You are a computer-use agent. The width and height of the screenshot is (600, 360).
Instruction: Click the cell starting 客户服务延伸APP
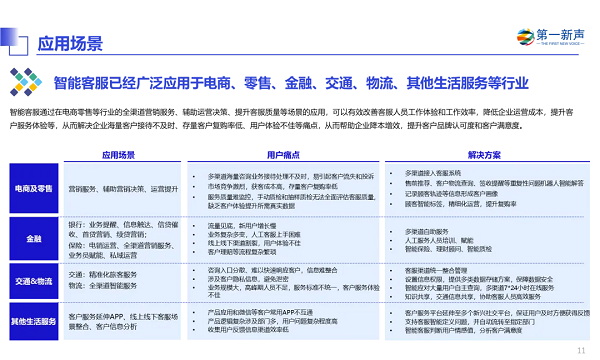click(123, 322)
